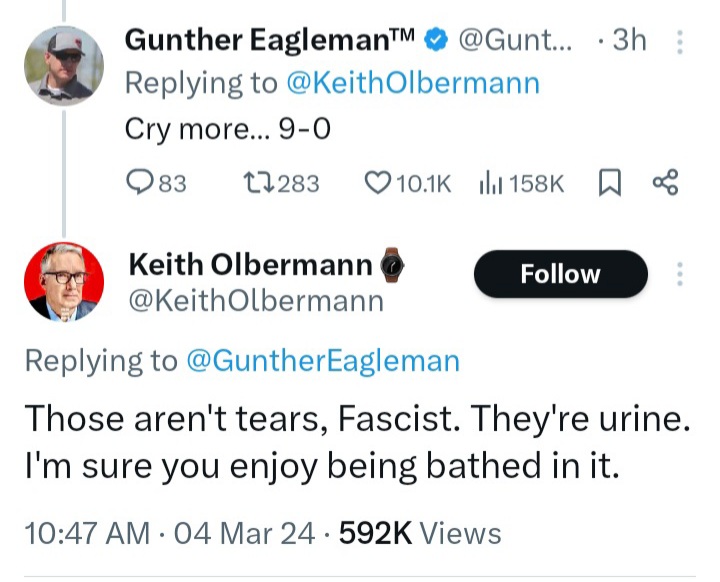
Task: Follow Keith Olbermann
Action: (560, 275)
